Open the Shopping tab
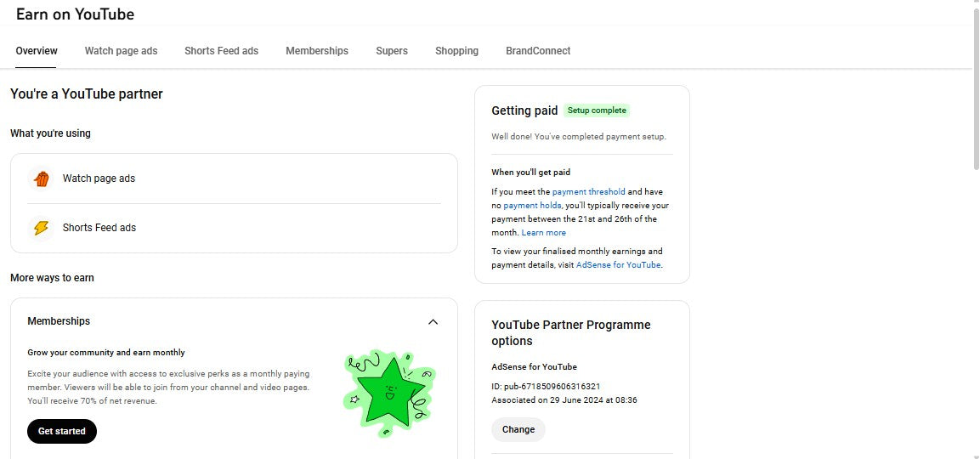 tap(456, 51)
